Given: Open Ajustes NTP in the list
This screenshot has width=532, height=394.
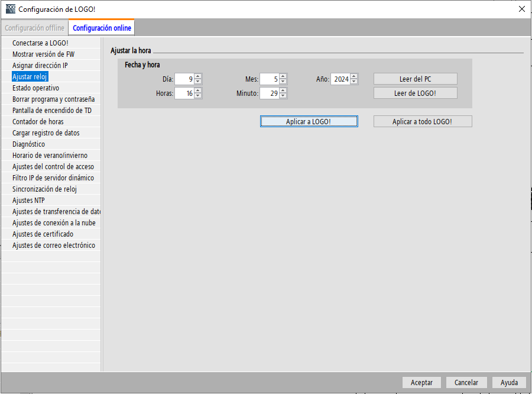Looking at the screenshot, I should [28, 201].
